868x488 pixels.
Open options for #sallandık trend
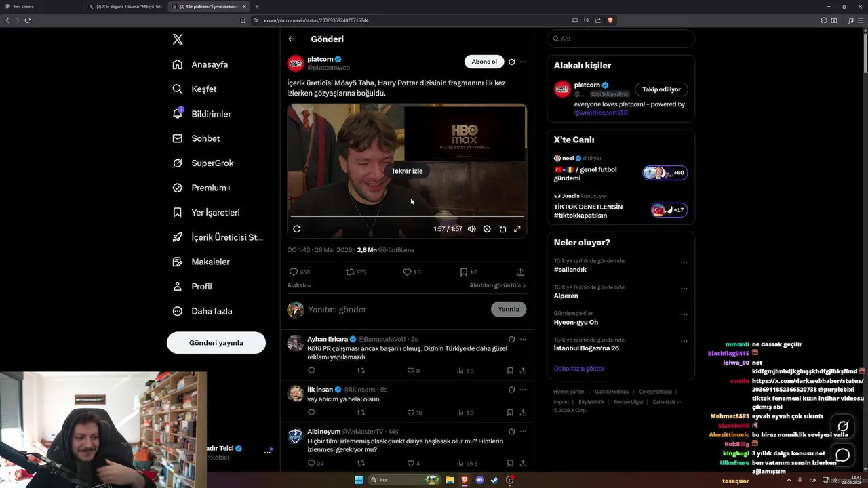(684, 262)
